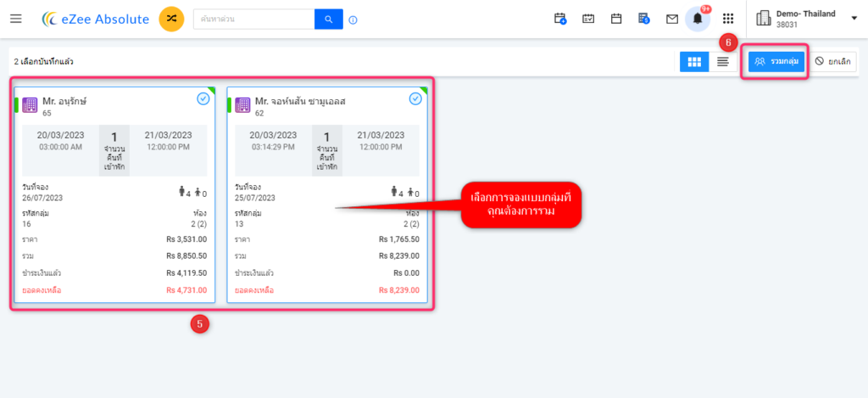The width and height of the screenshot is (868, 398).
Task: Click group code 13
Action: (239, 224)
